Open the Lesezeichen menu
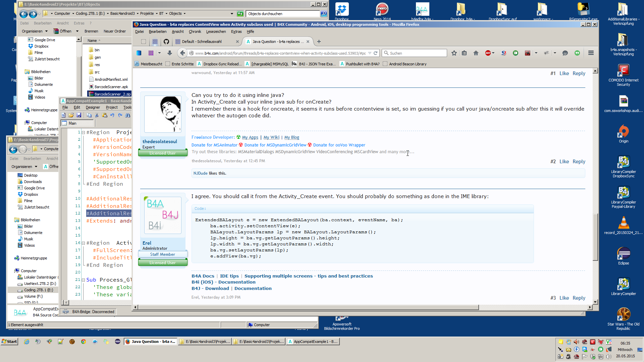 (x=216, y=32)
